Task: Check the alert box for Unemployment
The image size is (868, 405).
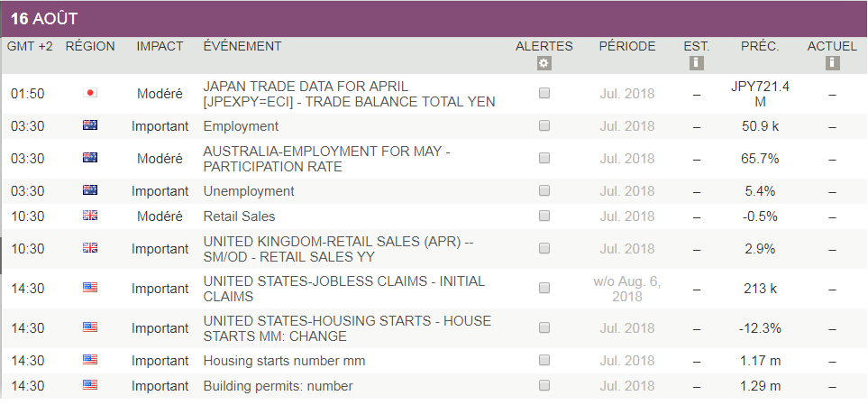Action: pos(544,190)
